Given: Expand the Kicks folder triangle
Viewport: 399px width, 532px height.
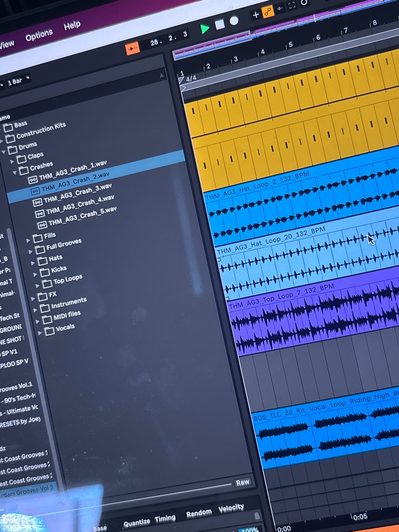Looking at the screenshot, I should [35, 275].
